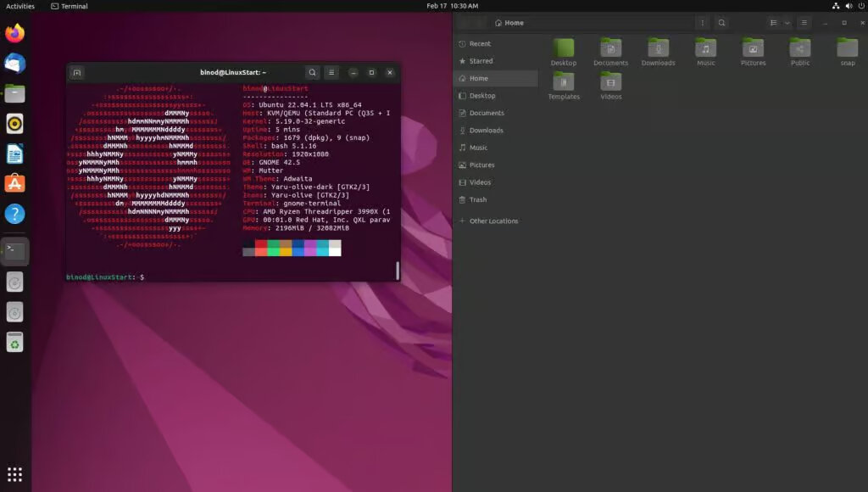Select Music in Files sidebar

coord(495,148)
